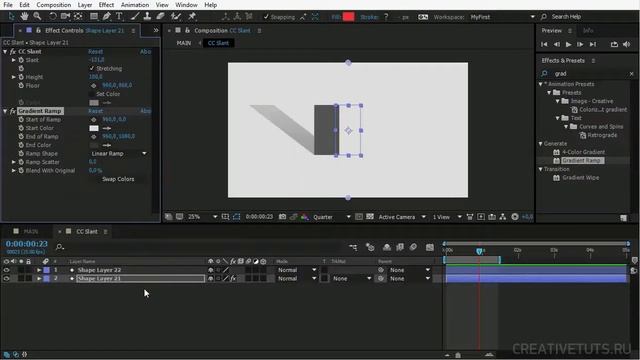This screenshot has height=360, width=640.
Task: Open composition flowchart icon in viewer
Action: [503, 217]
